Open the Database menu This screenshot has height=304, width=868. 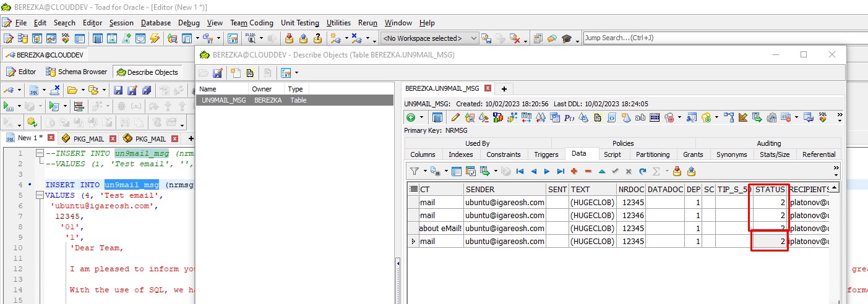(156, 23)
